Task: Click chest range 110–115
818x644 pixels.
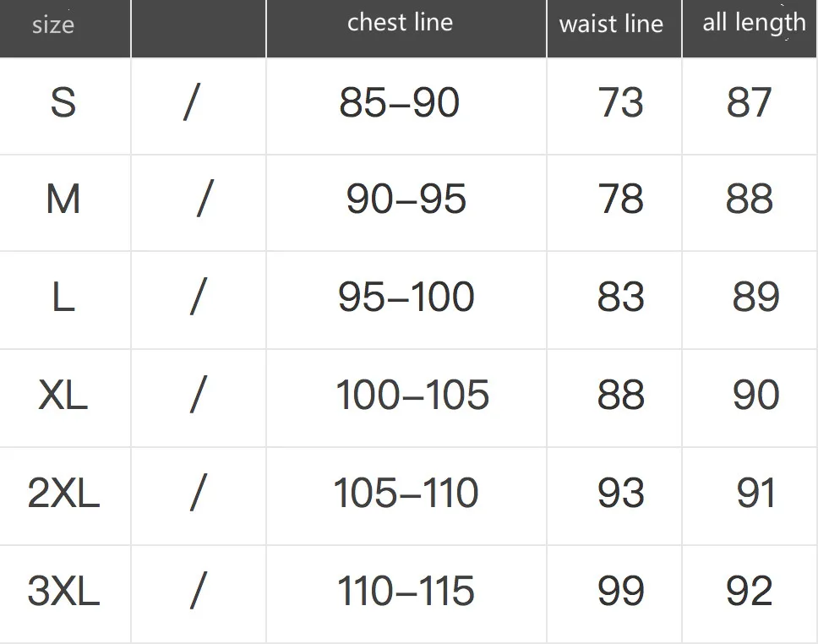Action: point(406,591)
